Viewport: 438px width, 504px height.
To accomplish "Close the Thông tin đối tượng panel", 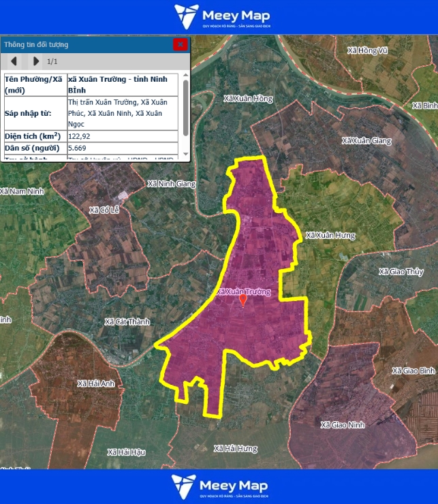I will (180, 44).
